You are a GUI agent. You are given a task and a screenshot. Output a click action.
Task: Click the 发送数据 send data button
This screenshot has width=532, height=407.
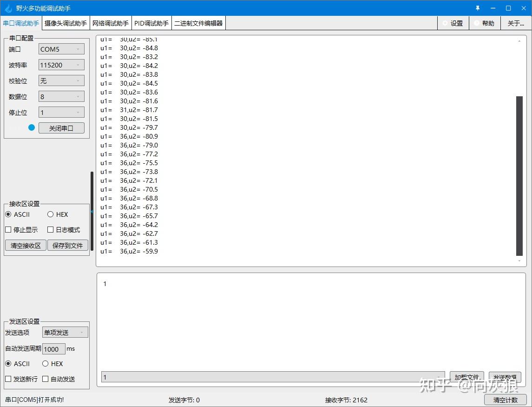click(x=505, y=377)
